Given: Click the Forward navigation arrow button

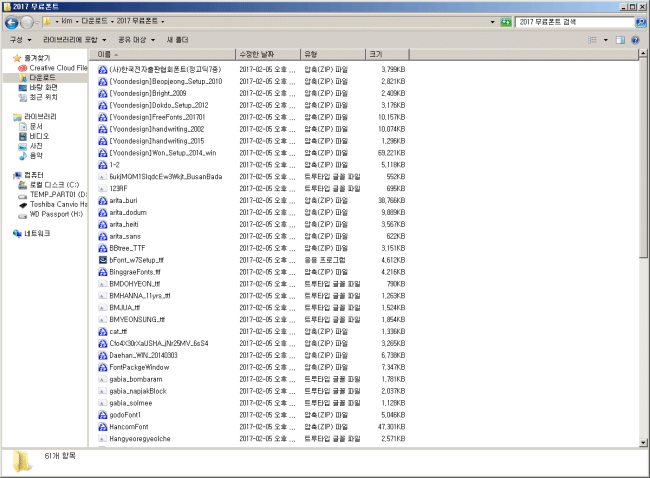Looking at the screenshot, I should click(27, 22).
